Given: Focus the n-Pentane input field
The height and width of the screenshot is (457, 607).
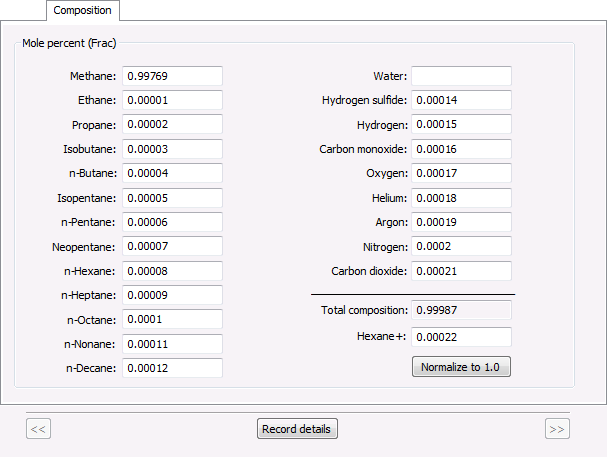Looking at the screenshot, I should point(173,222).
